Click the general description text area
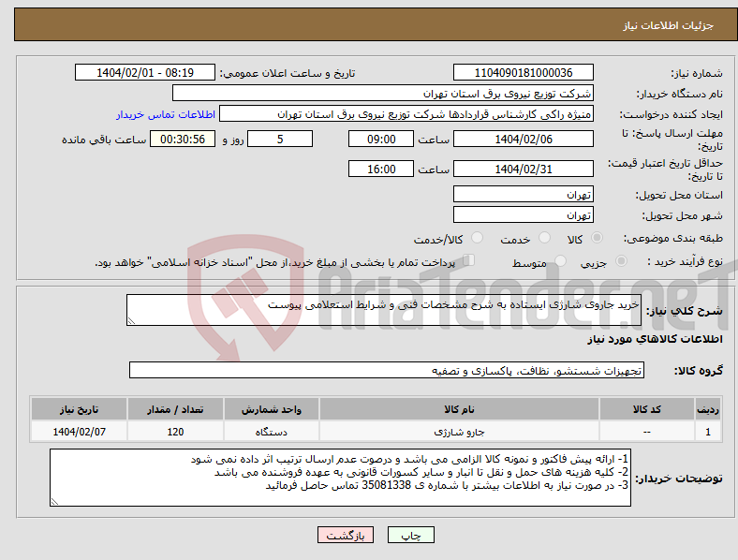Image resolution: width=738 pixels, height=560 pixels. coord(384,310)
